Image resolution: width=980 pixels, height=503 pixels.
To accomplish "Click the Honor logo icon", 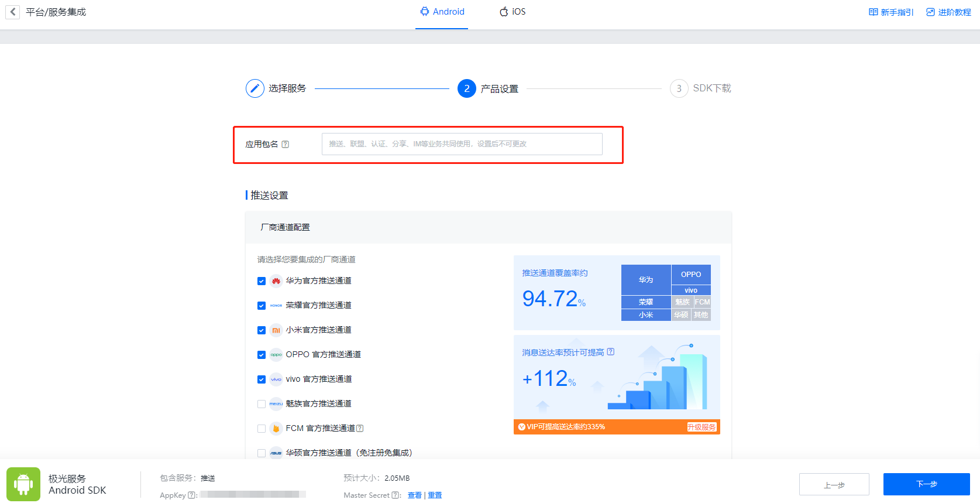I will pos(276,306).
